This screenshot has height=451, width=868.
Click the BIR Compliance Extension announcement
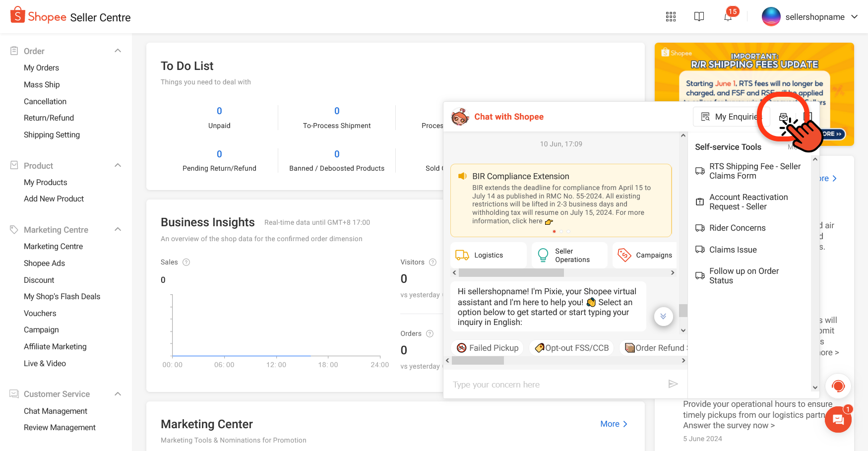pyautogui.click(x=561, y=200)
